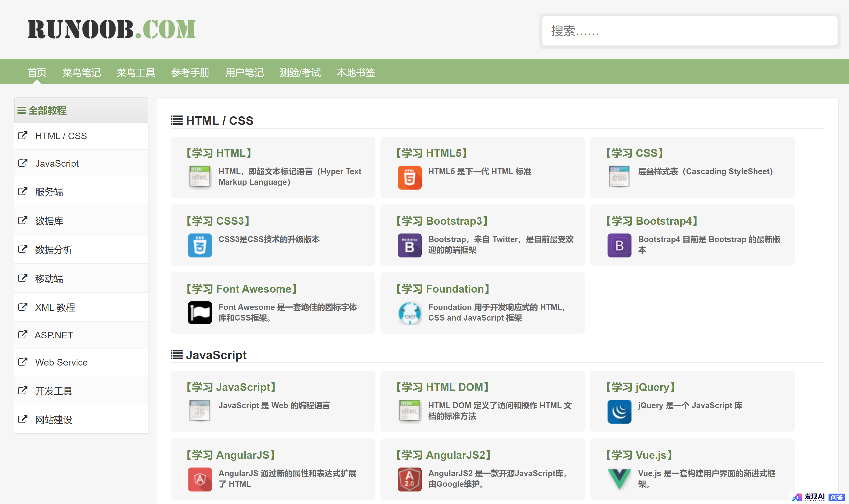Open the 【学习 Vue.js】 title link
This screenshot has width=849, height=504.
point(639,455)
